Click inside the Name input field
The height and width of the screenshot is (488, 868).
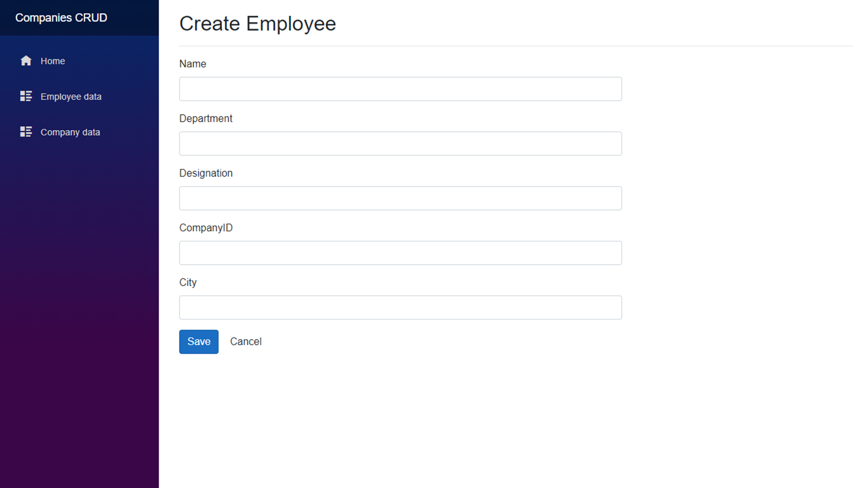click(400, 88)
